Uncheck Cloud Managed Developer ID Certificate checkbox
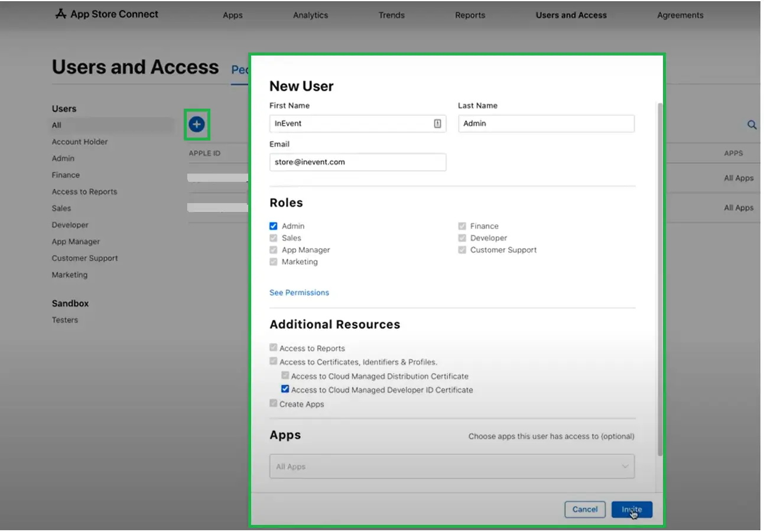Screen dimensions: 764x532 285,390
